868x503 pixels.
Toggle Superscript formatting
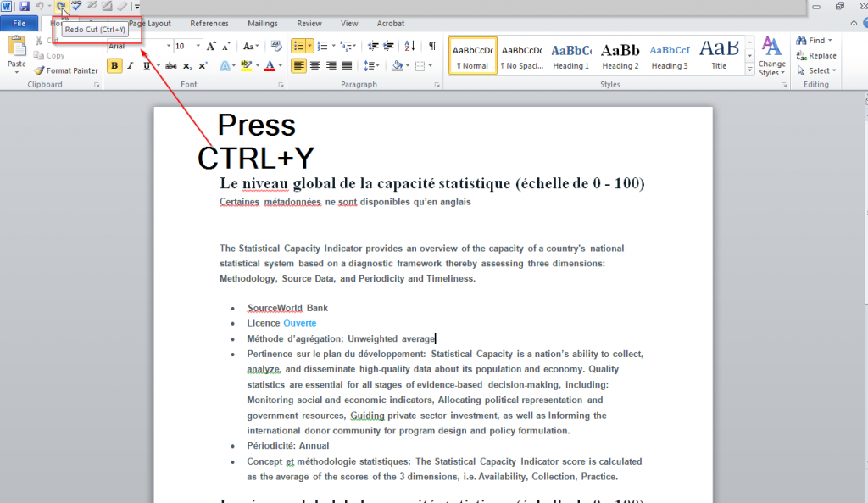[x=203, y=66]
